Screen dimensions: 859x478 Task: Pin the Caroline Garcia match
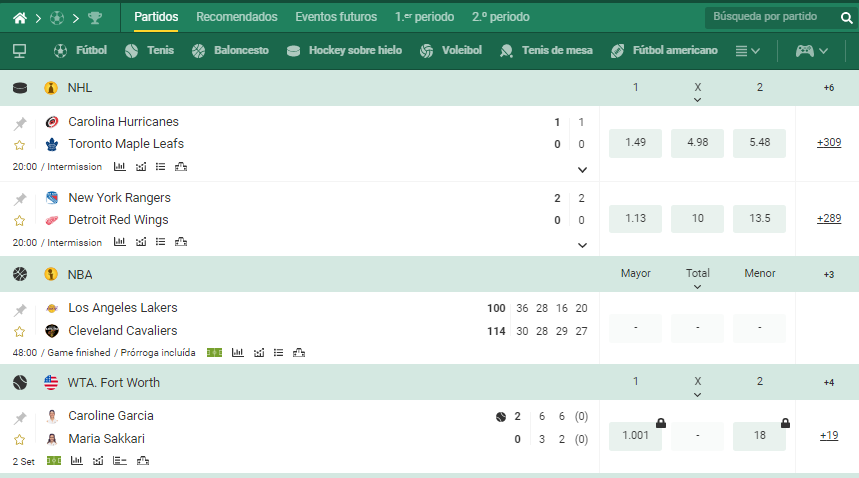tap(20, 418)
